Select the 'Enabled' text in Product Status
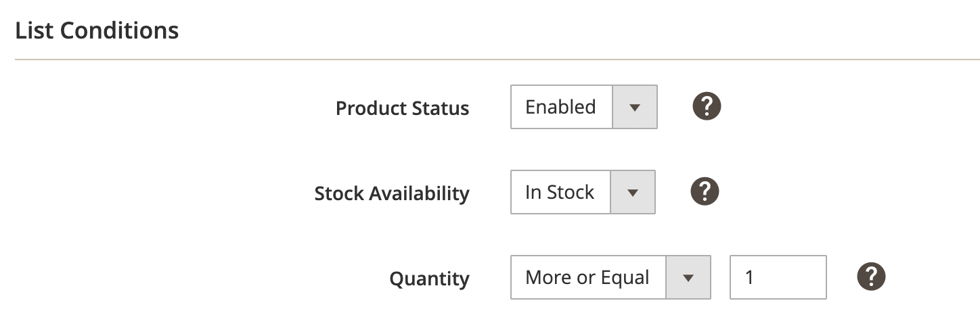The width and height of the screenshot is (980, 330). pyautogui.click(x=560, y=107)
